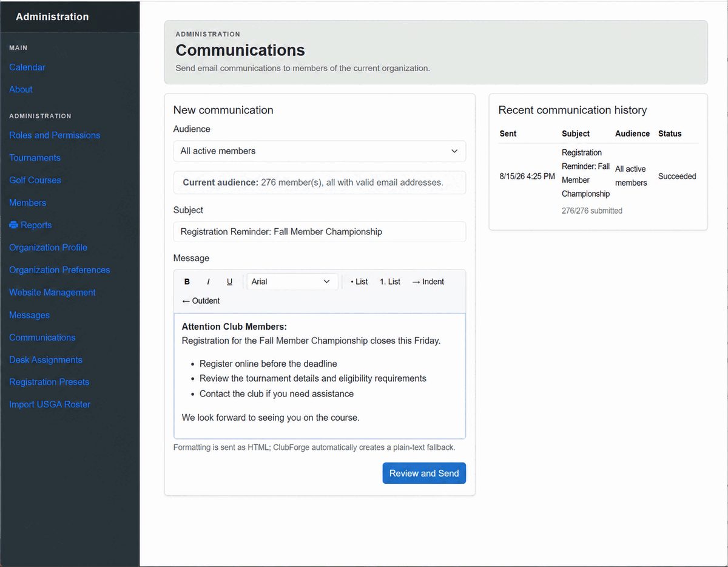Open Import USGA Roster
Screen dimensions: 728x567
tap(50, 405)
